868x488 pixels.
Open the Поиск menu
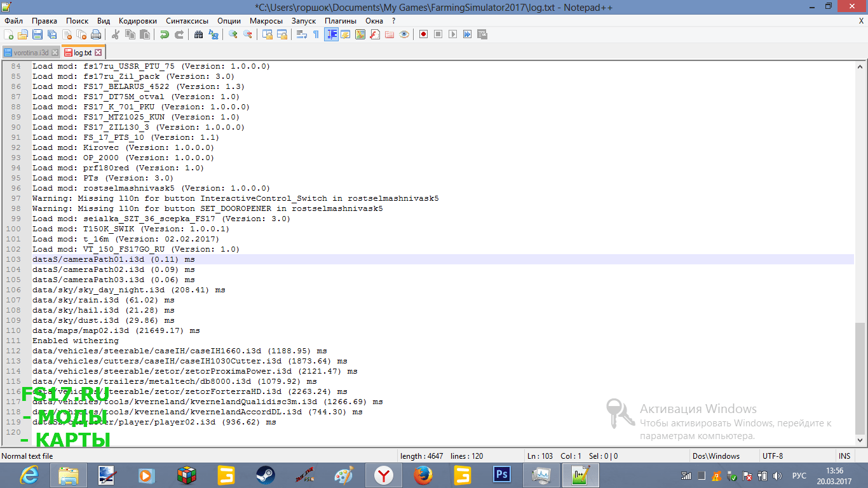point(77,21)
